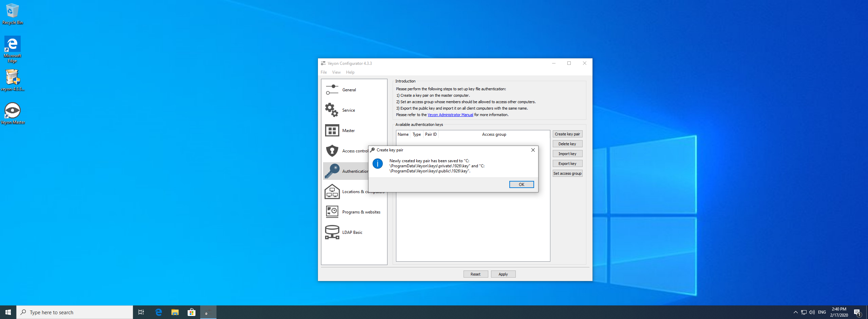This screenshot has width=868, height=319.
Task: Click the Delete key button
Action: pyautogui.click(x=567, y=144)
